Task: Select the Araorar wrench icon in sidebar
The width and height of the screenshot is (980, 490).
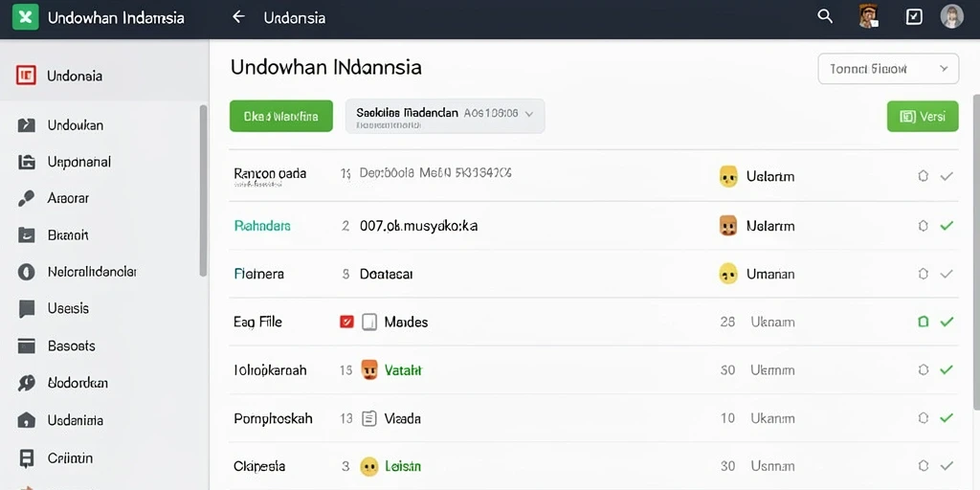Action: coord(26,199)
